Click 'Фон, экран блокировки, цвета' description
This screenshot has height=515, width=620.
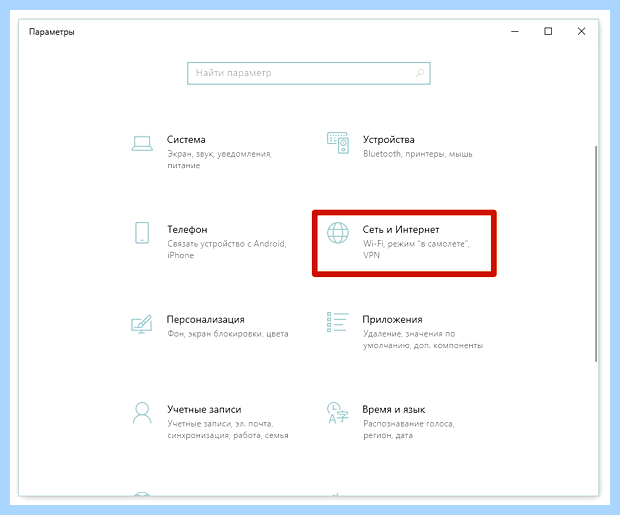228,334
